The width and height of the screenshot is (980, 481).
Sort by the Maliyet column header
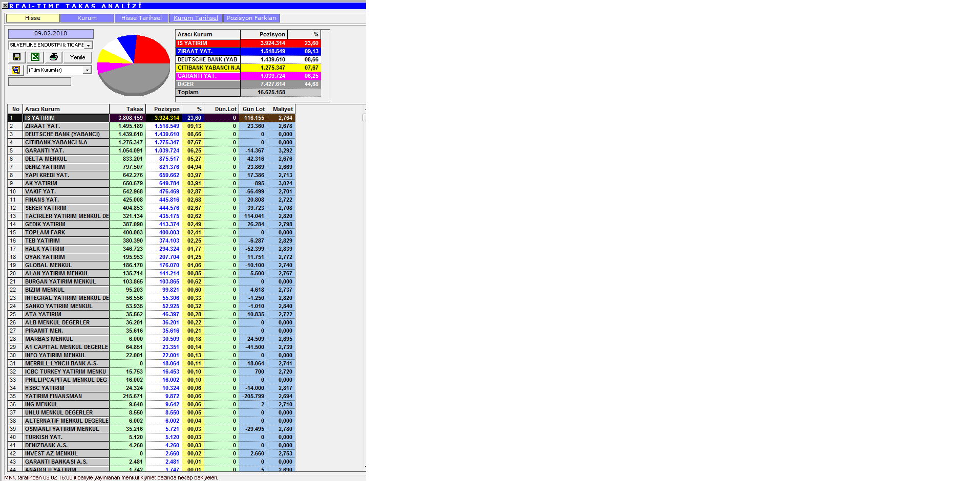point(281,109)
